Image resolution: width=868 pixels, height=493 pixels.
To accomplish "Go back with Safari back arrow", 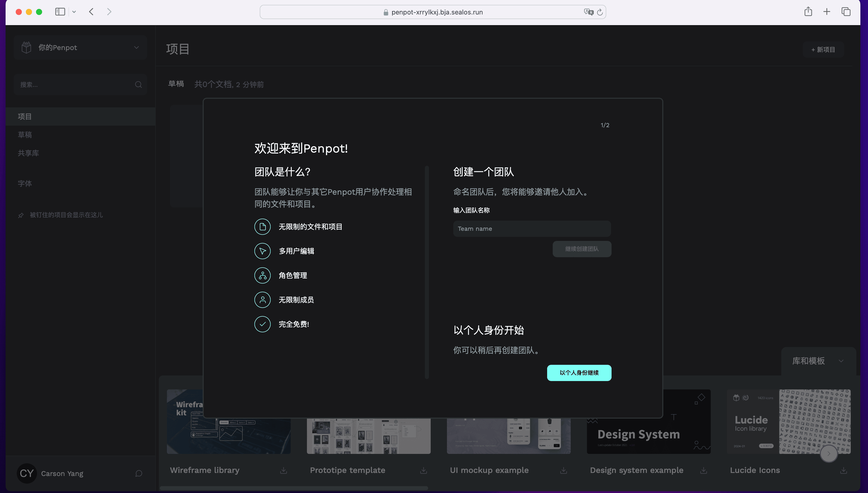I will tap(91, 12).
